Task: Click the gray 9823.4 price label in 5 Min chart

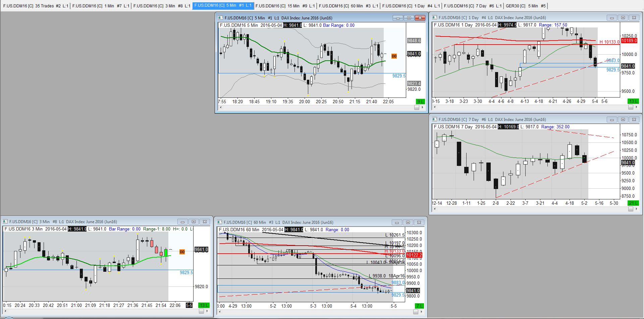Action: coord(414,84)
